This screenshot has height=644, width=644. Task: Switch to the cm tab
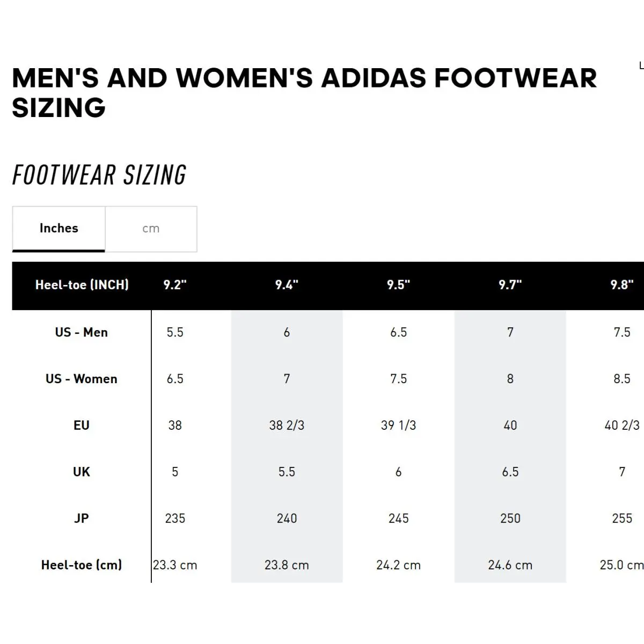(151, 229)
